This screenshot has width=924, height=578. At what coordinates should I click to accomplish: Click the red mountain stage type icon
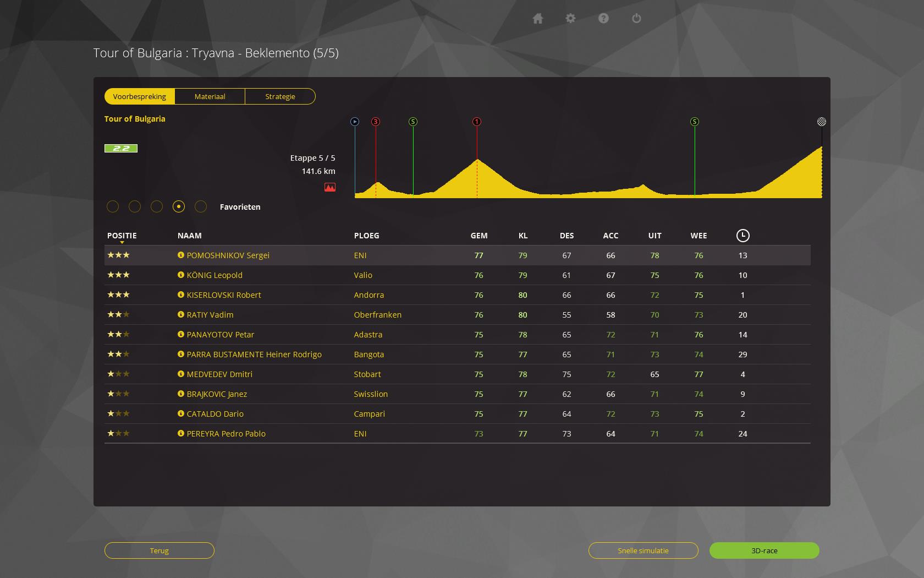pos(330,187)
